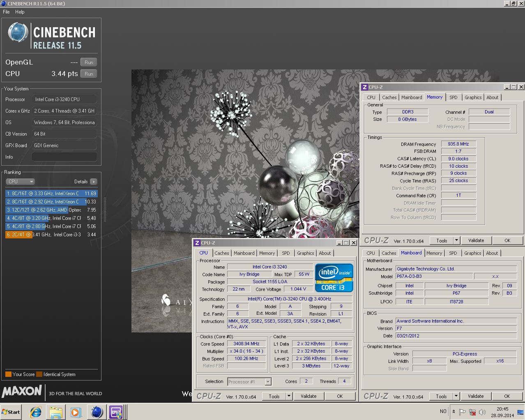The width and height of the screenshot is (525, 420).
Task: Open Mainboard tab in front CPU-Z window
Action: (244, 253)
